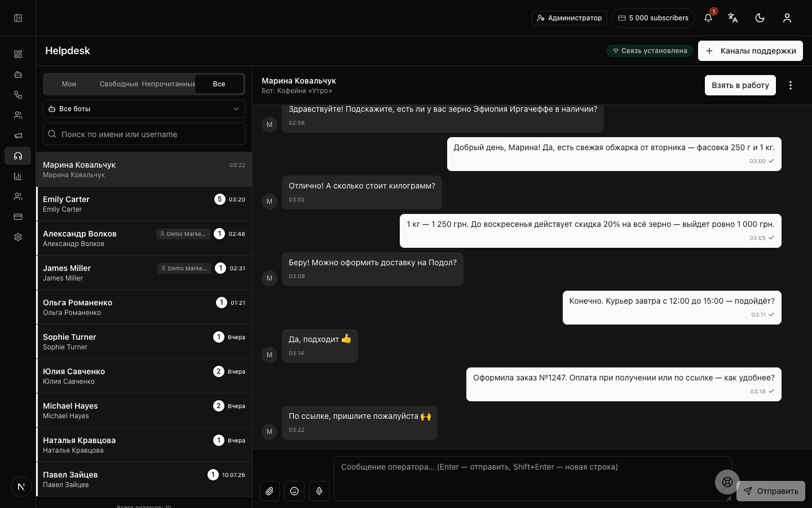Open dashboard grid icon in sidebar
The image size is (812, 508).
18,54
